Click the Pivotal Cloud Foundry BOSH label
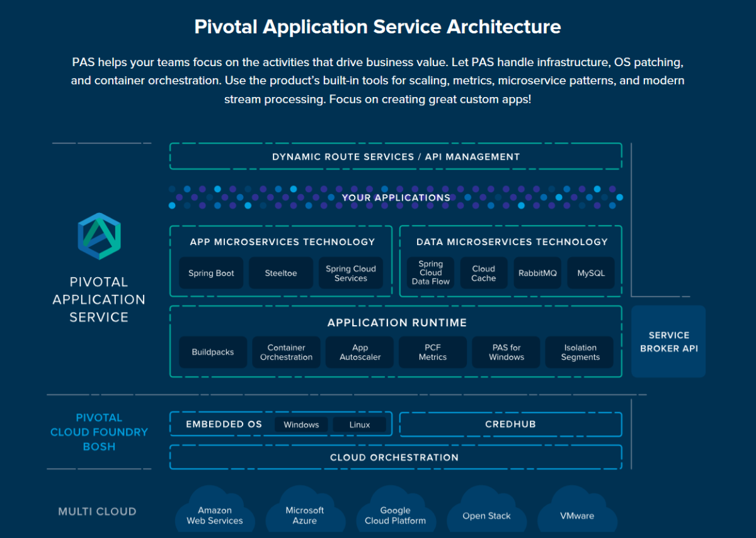 pos(99,432)
